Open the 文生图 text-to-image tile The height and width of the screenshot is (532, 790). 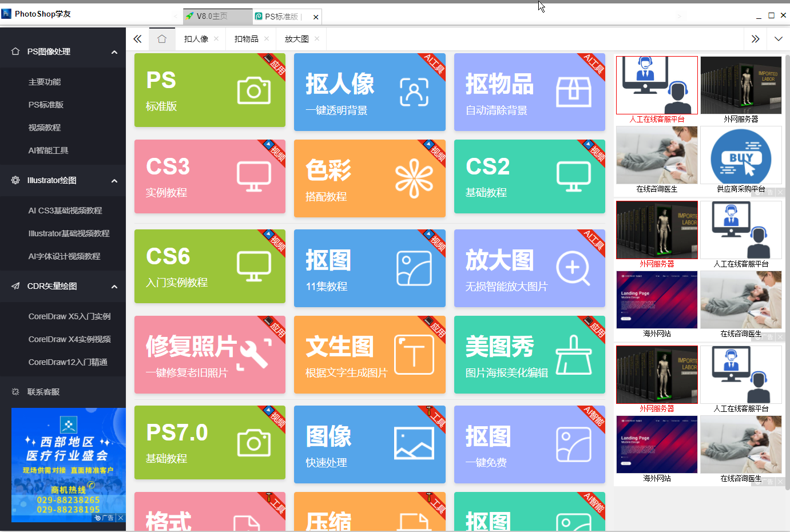[x=370, y=355]
